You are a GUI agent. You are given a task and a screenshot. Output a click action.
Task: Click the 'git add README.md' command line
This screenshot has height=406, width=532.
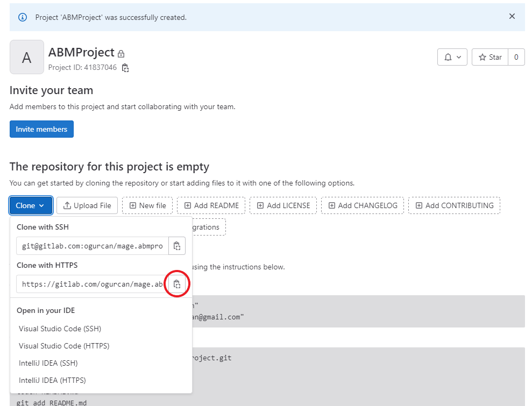click(52, 403)
